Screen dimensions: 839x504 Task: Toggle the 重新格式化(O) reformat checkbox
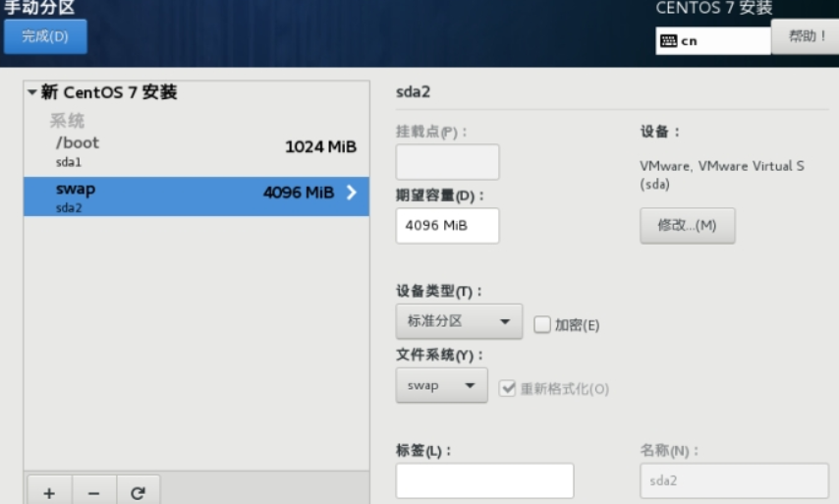tap(507, 388)
